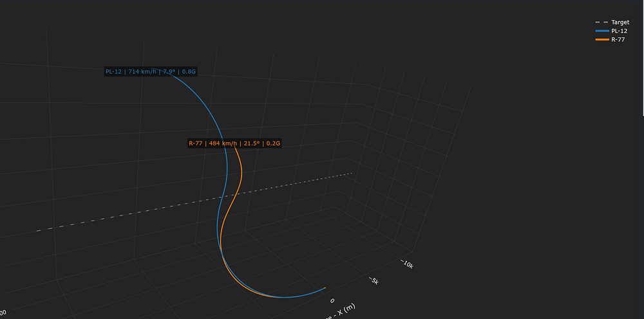644x319 pixels.
Task: Click the blue PL-12 legend line swatch
Action: pos(601,31)
